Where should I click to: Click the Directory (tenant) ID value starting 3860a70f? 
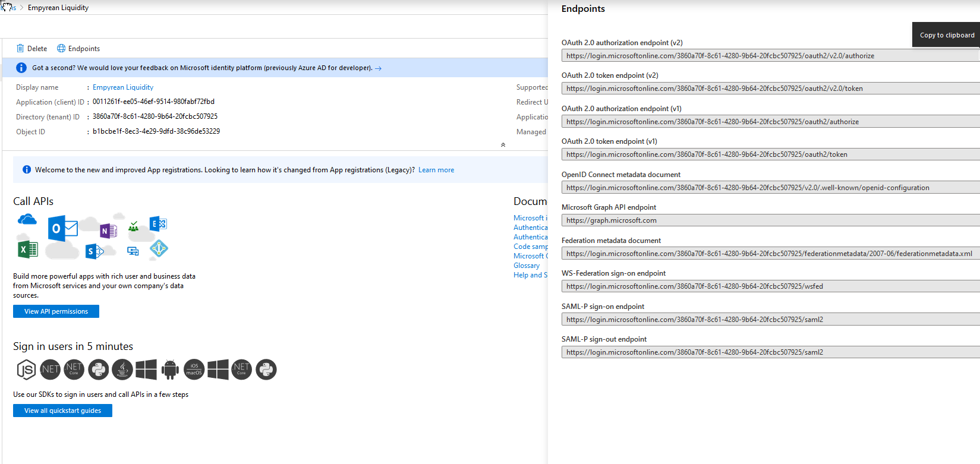pos(155,116)
